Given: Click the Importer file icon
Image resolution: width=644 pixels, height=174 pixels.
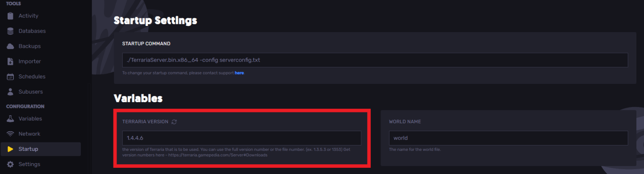Looking at the screenshot, I should [x=10, y=62].
